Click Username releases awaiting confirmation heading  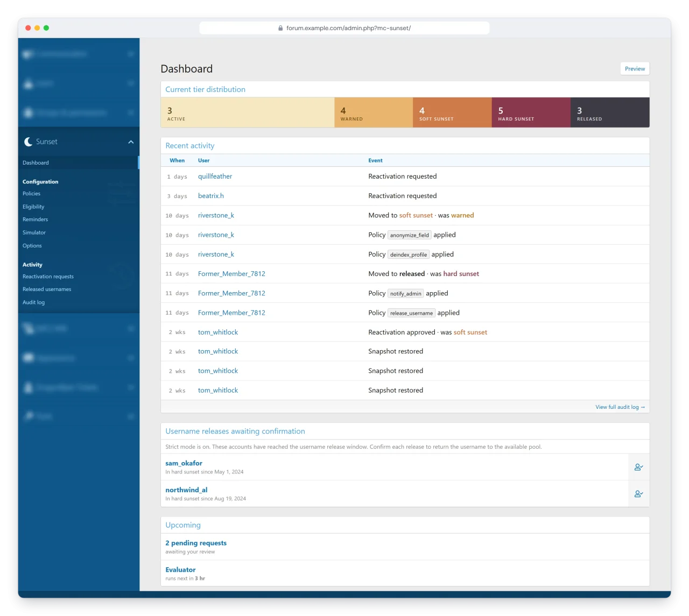[x=235, y=431]
